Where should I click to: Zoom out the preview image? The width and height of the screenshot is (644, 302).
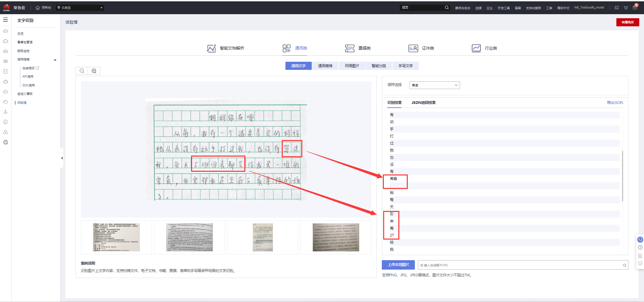(82, 71)
